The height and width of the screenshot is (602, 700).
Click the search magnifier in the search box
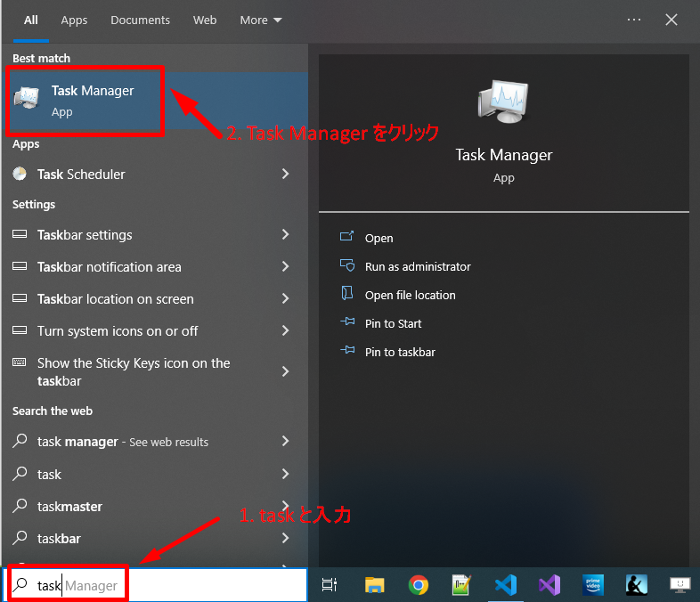tap(20, 584)
